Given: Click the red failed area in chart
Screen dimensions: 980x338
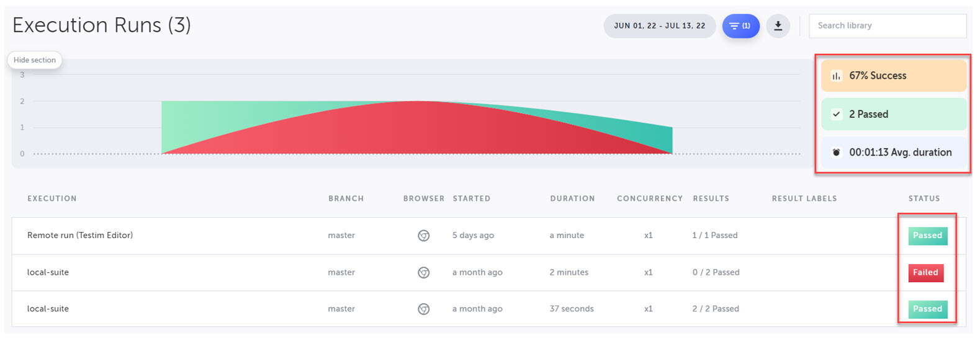Looking at the screenshot, I should (x=417, y=131).
